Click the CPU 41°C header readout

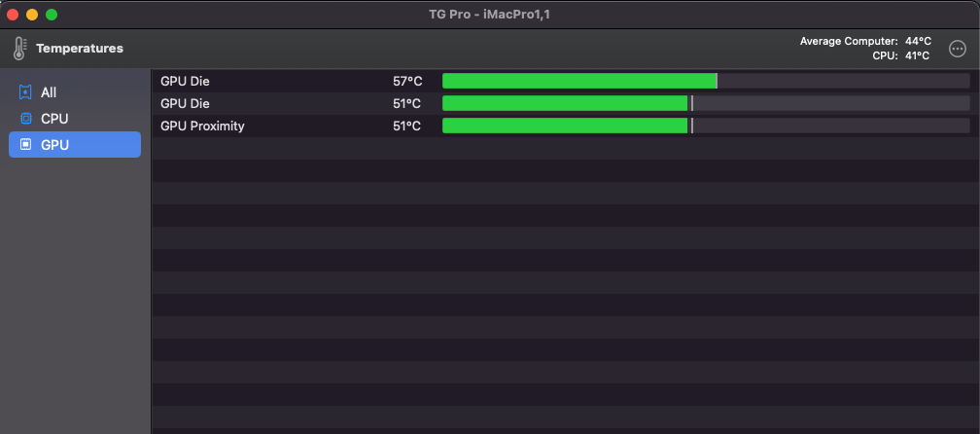pyautogui.click(x=900, y=55)
